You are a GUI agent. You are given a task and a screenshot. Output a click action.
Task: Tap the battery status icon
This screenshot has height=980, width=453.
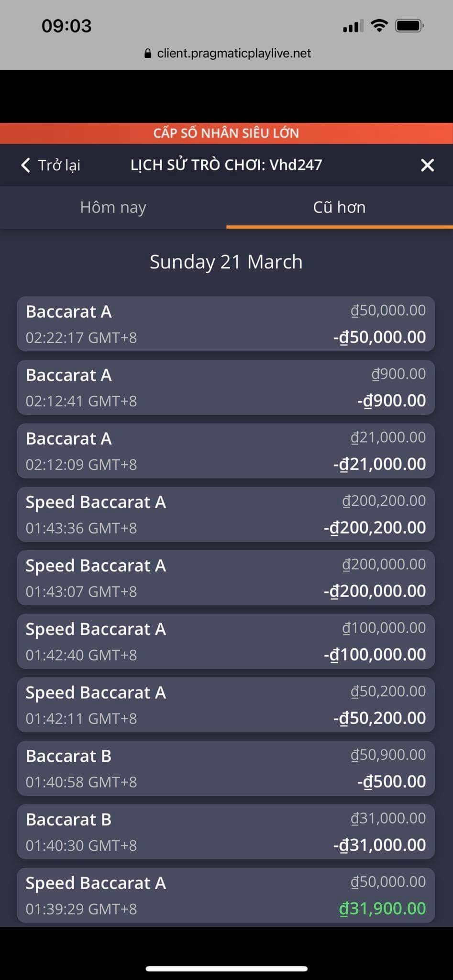tap(409, 26)
